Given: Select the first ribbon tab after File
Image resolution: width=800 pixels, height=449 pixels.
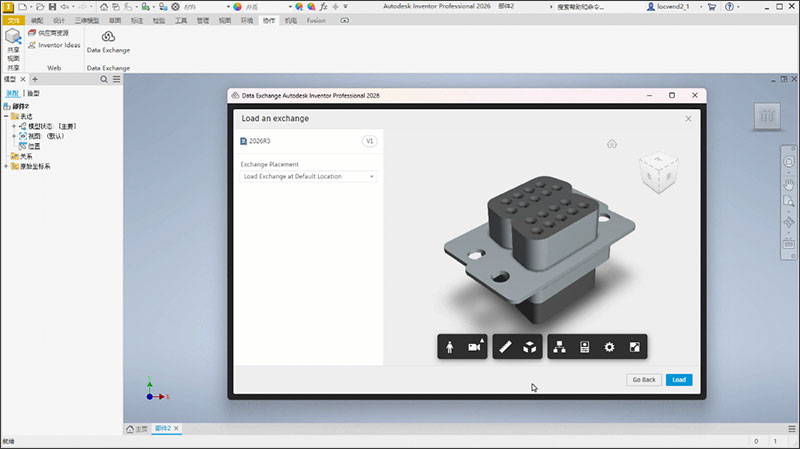Looking at the screenshot, I should click(x=37, y=20).
